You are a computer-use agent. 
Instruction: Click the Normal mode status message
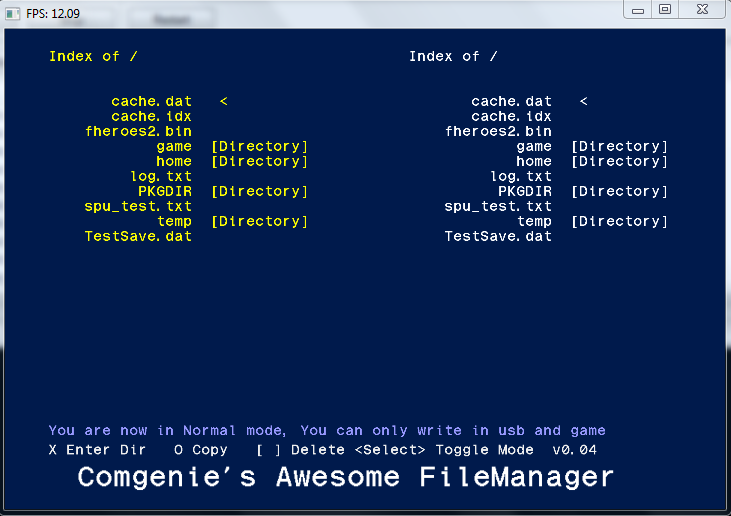(x=327, y=430)
